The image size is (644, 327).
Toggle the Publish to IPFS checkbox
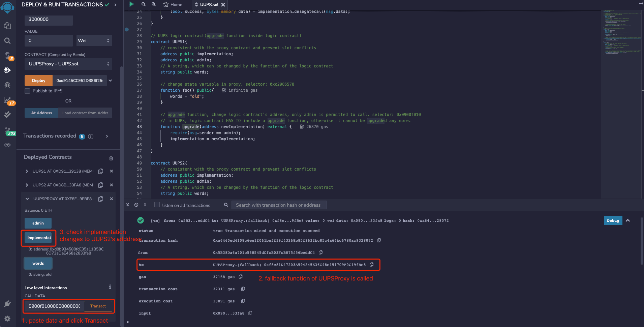click(27, 91)
